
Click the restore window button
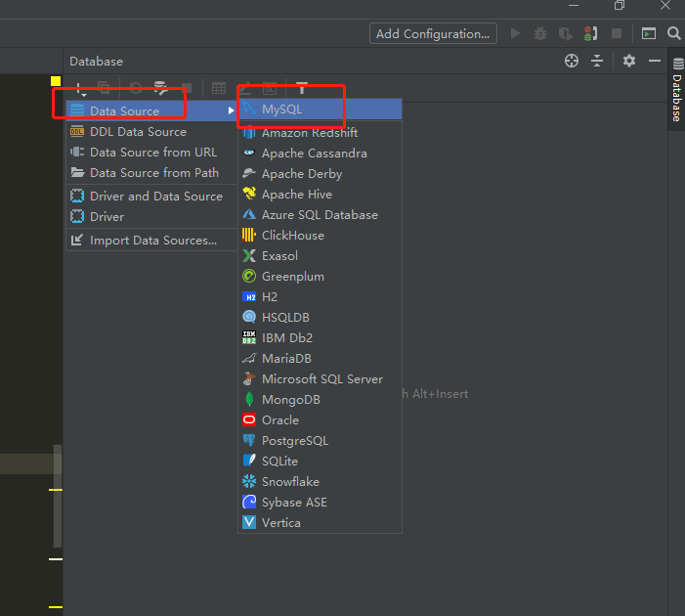pos(619,5)
